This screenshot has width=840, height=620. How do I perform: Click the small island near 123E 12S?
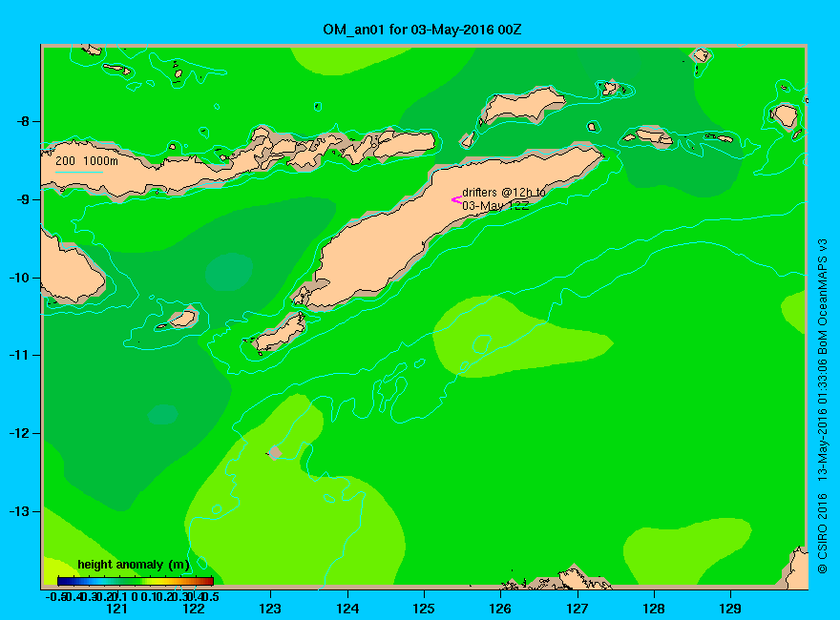[x=275, y=452]
